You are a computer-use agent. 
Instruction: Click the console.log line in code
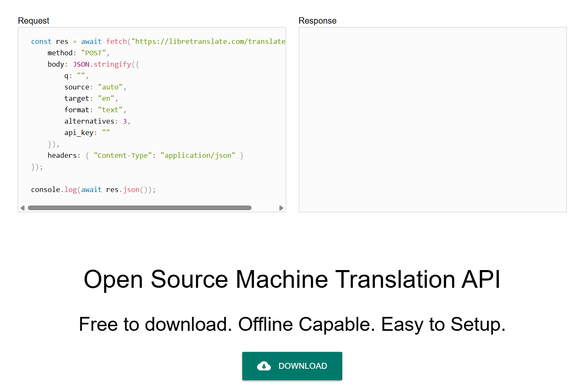point(93,190)
